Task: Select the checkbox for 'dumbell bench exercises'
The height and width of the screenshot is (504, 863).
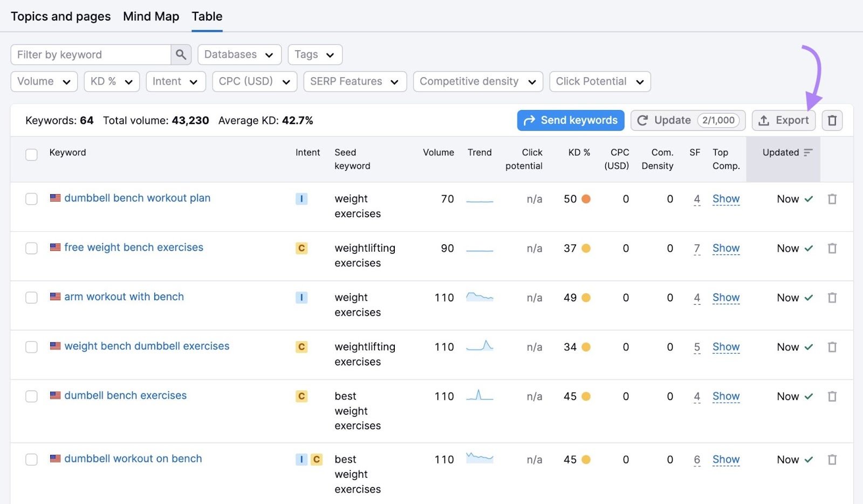Action: click(x=31, y=396)
